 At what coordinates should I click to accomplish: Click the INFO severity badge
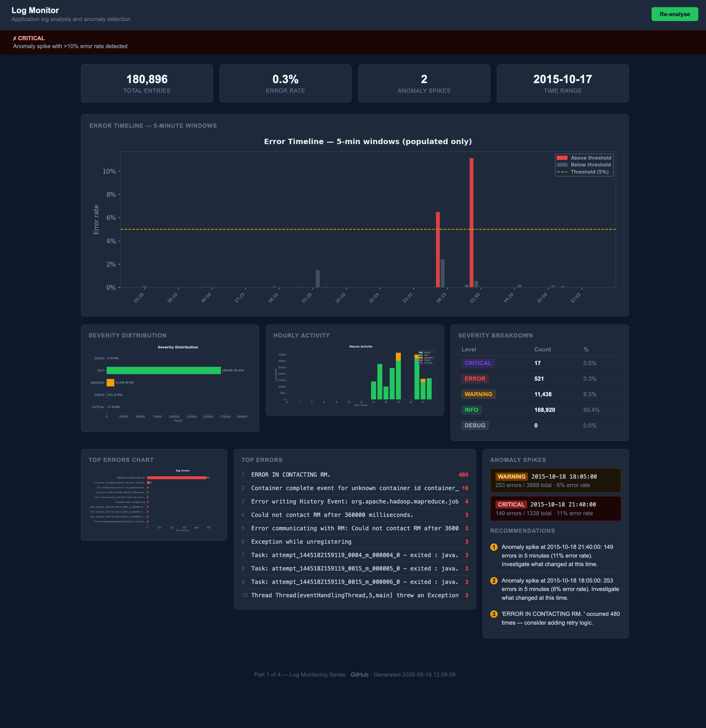click(x=471, y=410)
